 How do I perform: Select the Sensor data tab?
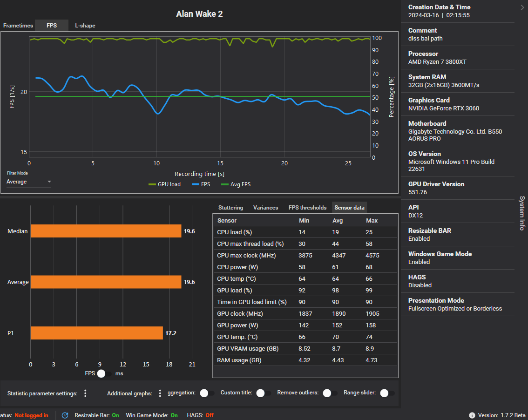[349, 208]
